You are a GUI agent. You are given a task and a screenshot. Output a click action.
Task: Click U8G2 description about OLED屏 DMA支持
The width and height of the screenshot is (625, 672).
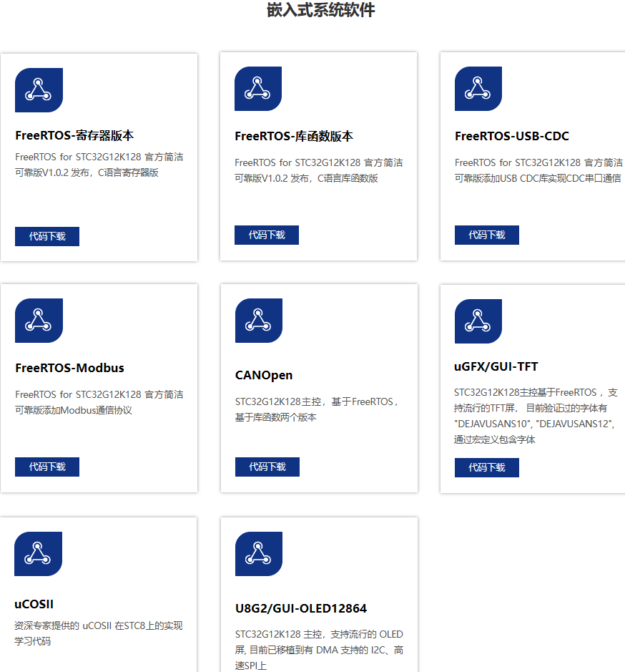click(x=319, y=650)
